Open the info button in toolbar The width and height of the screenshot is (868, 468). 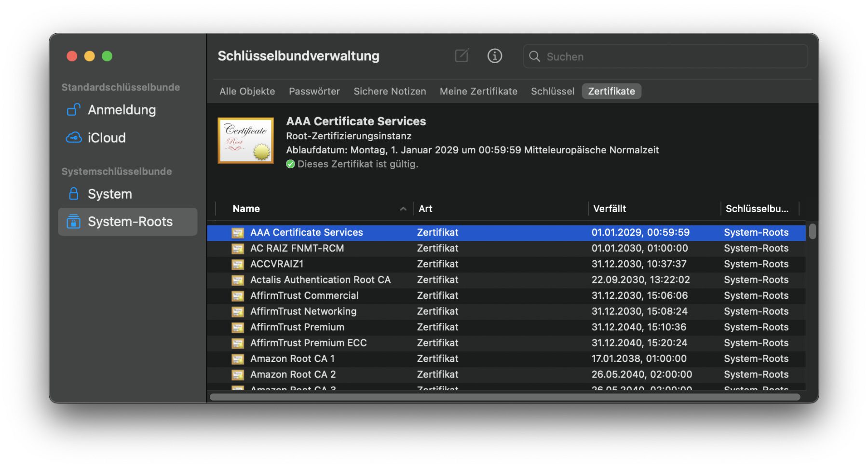(x=494, y=56)
